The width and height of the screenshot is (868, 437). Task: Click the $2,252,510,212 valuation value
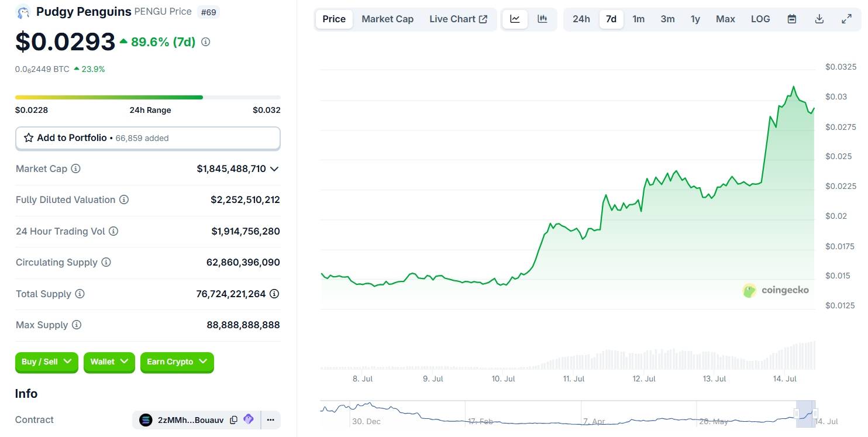click(x=245, y=199)
